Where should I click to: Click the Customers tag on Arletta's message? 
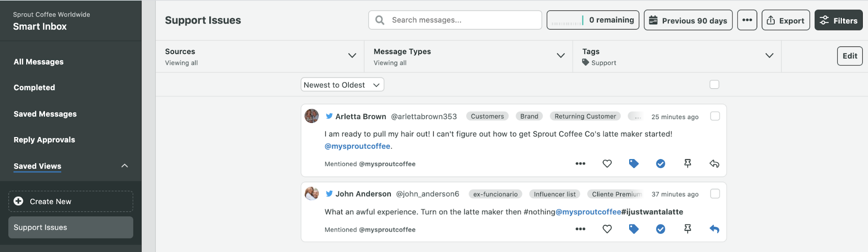487,116
